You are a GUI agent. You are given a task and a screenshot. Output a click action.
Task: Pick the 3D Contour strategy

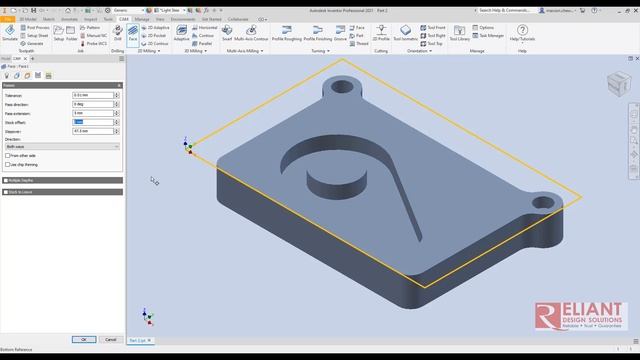point(203,36)
